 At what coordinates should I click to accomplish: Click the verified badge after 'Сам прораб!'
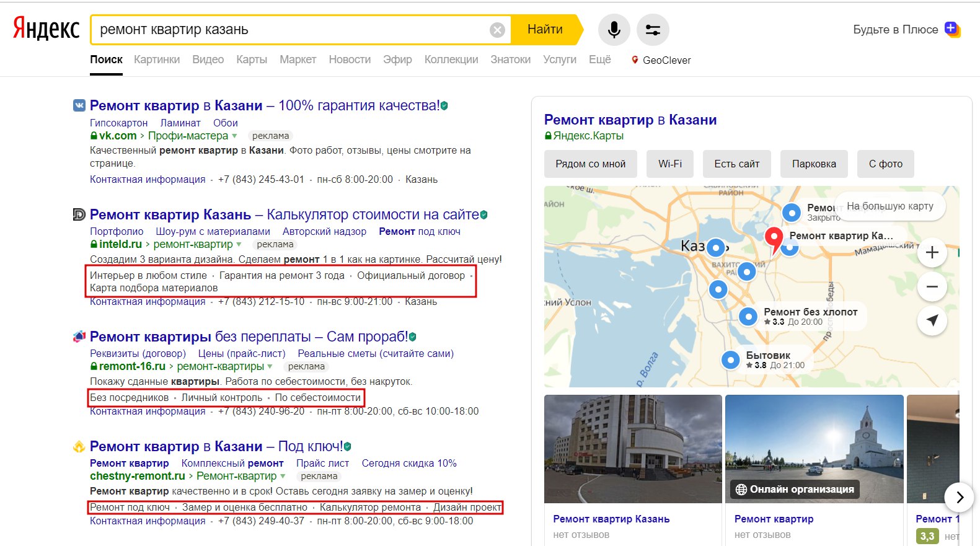(412, 337)
